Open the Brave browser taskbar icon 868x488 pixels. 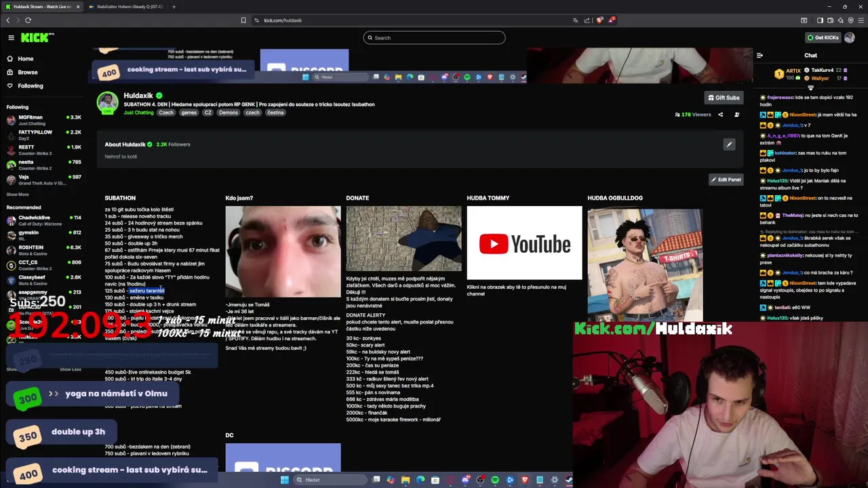tap(525, 480)
